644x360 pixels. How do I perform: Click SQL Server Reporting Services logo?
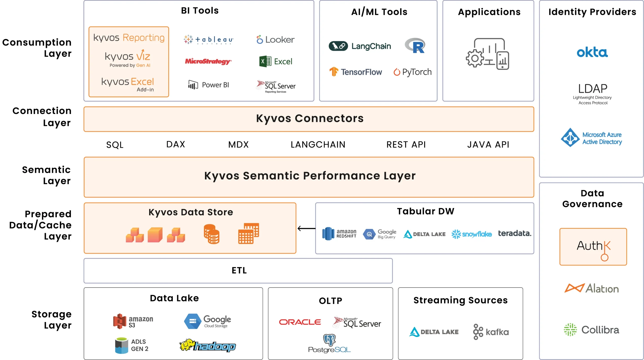276,87
